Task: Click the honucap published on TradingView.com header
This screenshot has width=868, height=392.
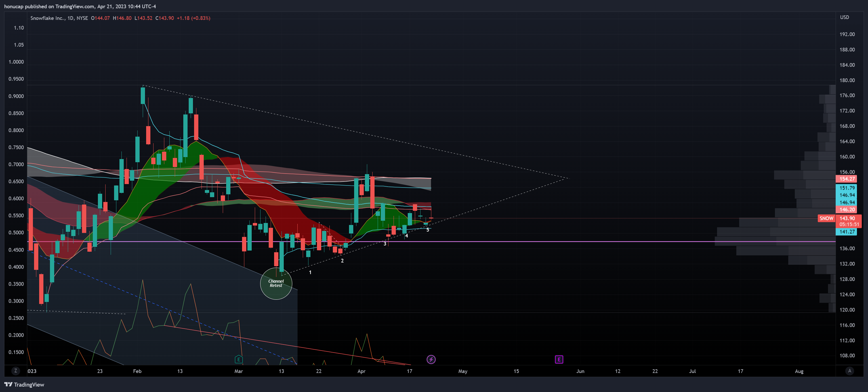Action: click(x=80, y=7)
